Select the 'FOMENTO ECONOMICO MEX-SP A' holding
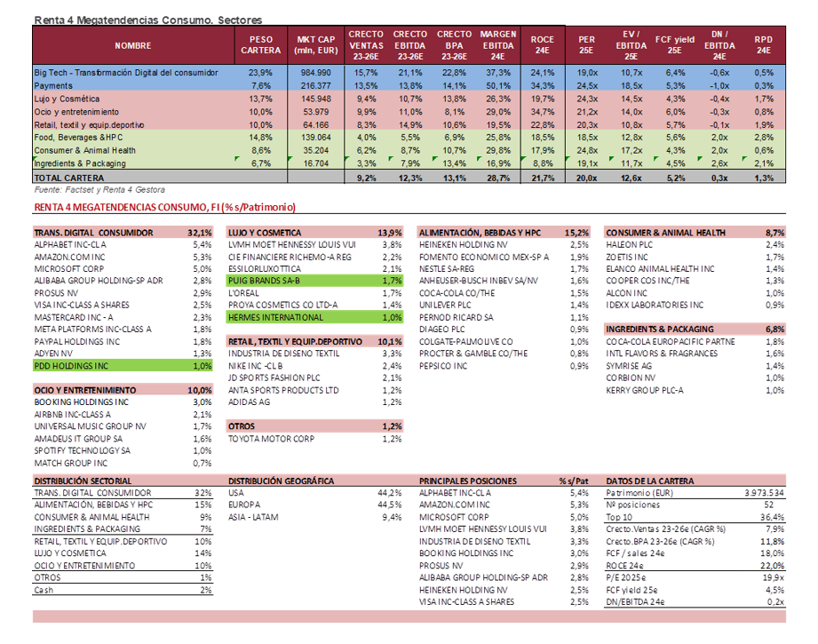Image resolution: width=818 pixels, height=644 pixels. [484, 257]
